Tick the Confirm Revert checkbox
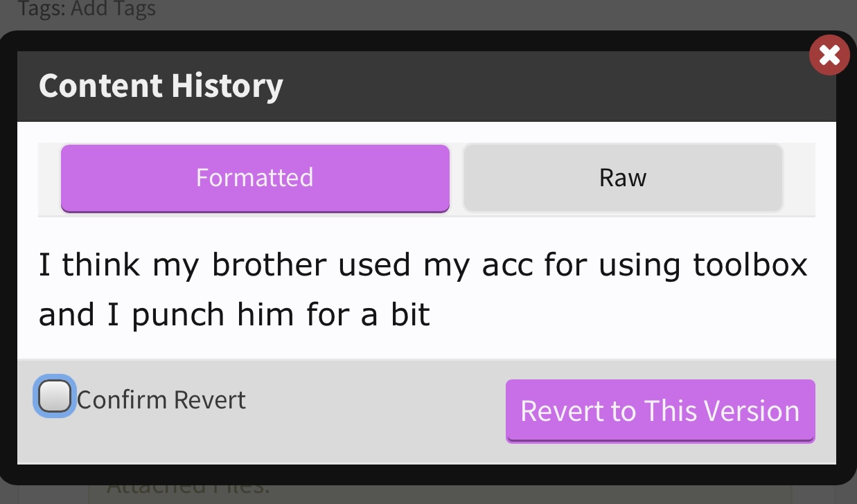Screen dimensions: 857x504 tap(54, 397)
